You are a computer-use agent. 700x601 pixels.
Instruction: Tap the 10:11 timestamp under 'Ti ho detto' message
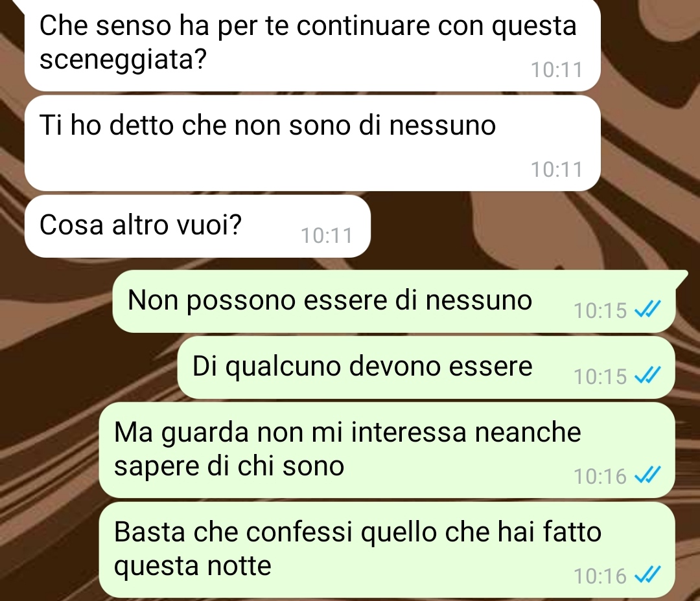click(557, 170)
